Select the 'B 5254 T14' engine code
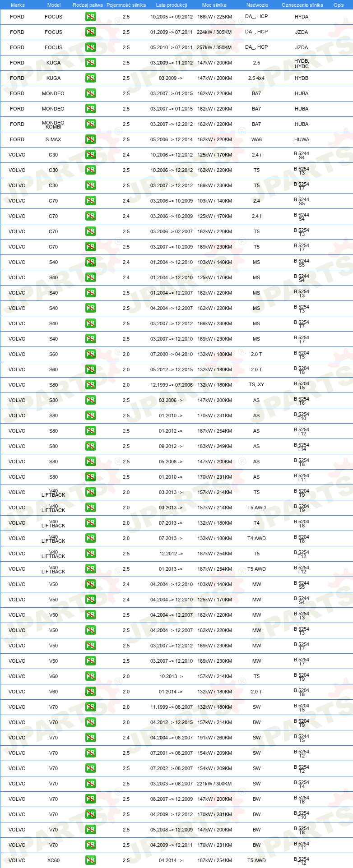353x868 pixels. pyautogui.click(x=302, y=447)
